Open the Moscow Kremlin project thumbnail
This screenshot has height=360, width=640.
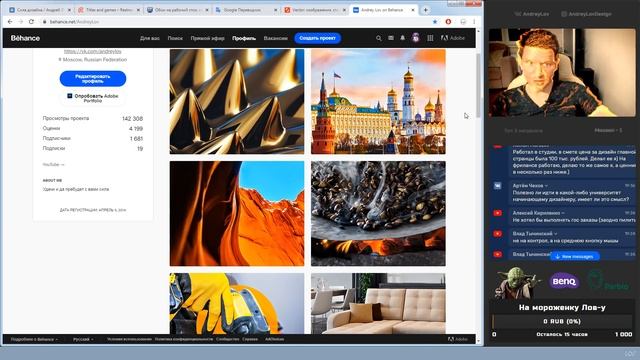tap(378, 101)
